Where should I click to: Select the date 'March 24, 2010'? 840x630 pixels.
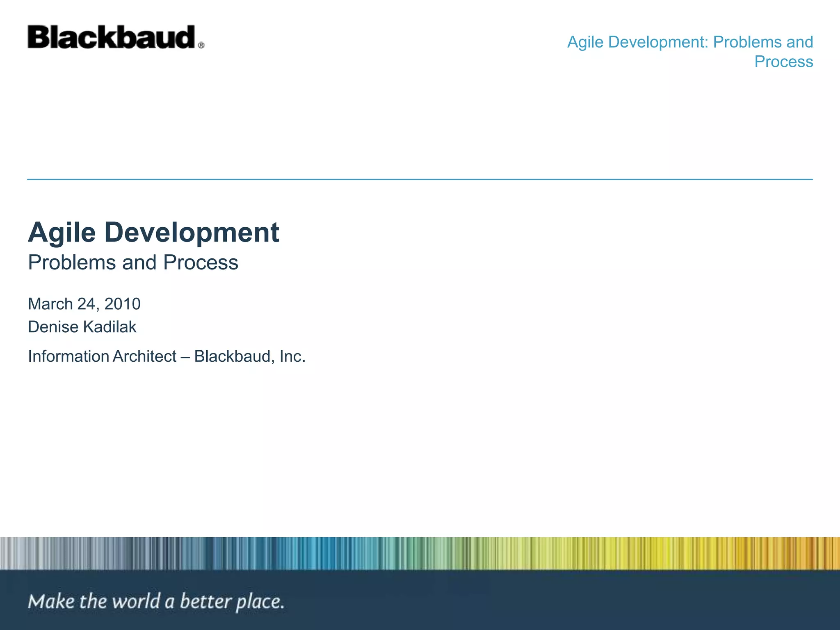[x=84, y=304]
